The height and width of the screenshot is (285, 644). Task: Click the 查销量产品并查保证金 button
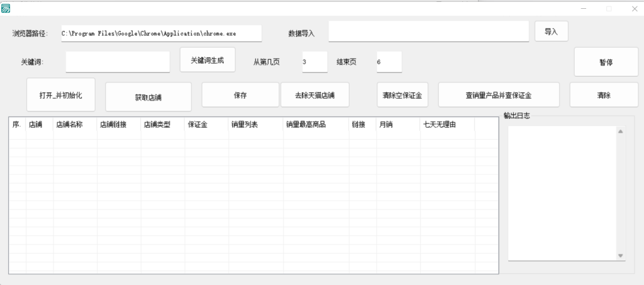click(x=498, y=95)
